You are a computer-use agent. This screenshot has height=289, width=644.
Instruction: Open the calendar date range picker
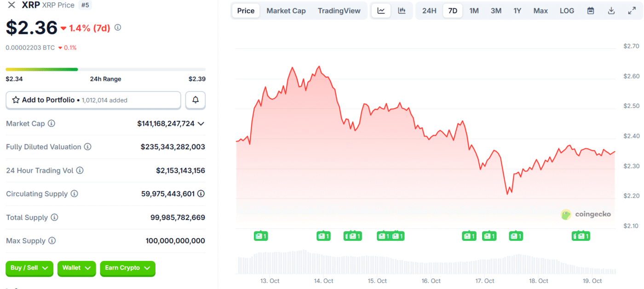click(x=591, y=11)
